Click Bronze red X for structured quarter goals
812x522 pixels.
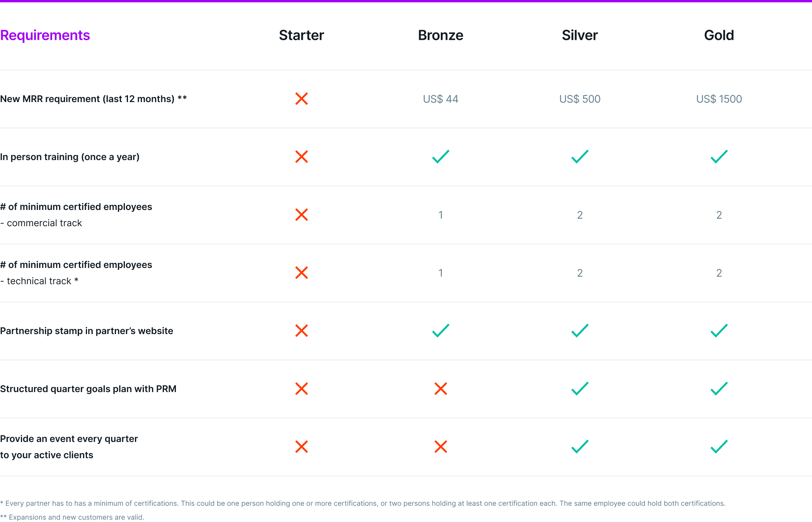[x=440, y=389]
